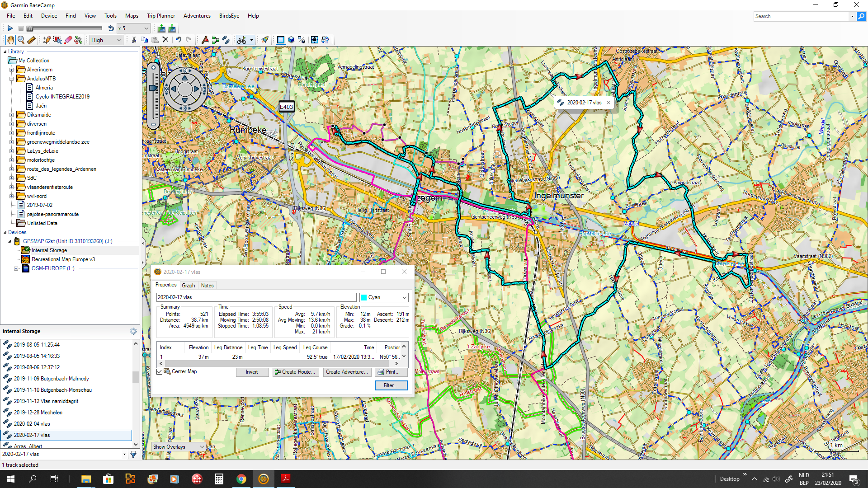
Task: Open the Maps menu
Action: (132, 16)
